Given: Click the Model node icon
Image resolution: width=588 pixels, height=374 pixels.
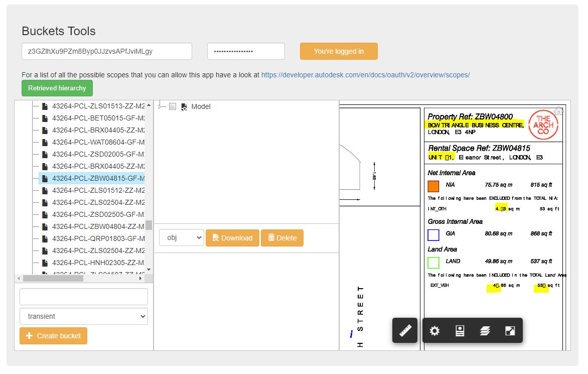Looking at the screenshot, I should (184, 107).
